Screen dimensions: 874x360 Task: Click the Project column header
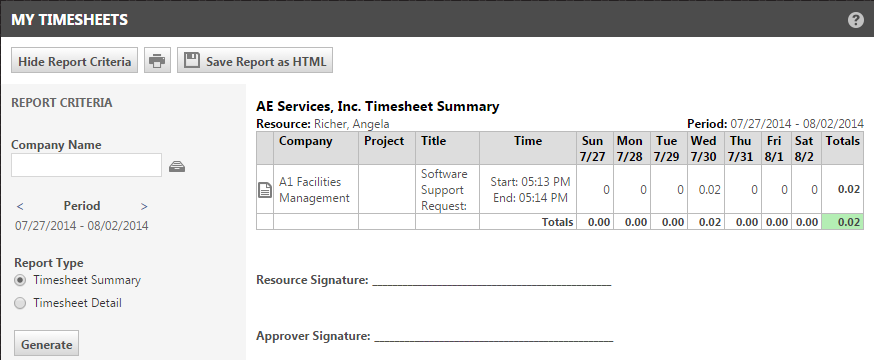[x=387, y=148]
